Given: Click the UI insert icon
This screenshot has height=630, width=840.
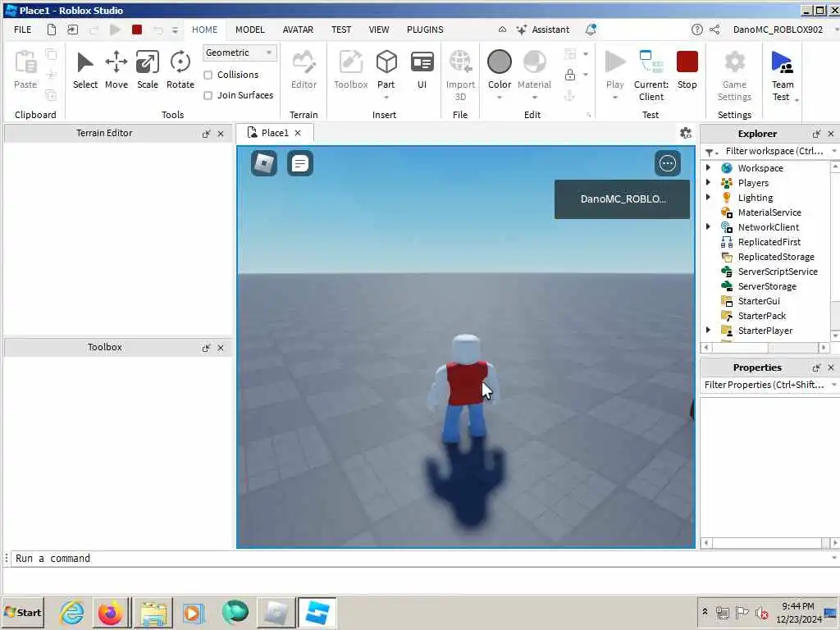Looking at the screenshot, I should click(x=422, y=62).
